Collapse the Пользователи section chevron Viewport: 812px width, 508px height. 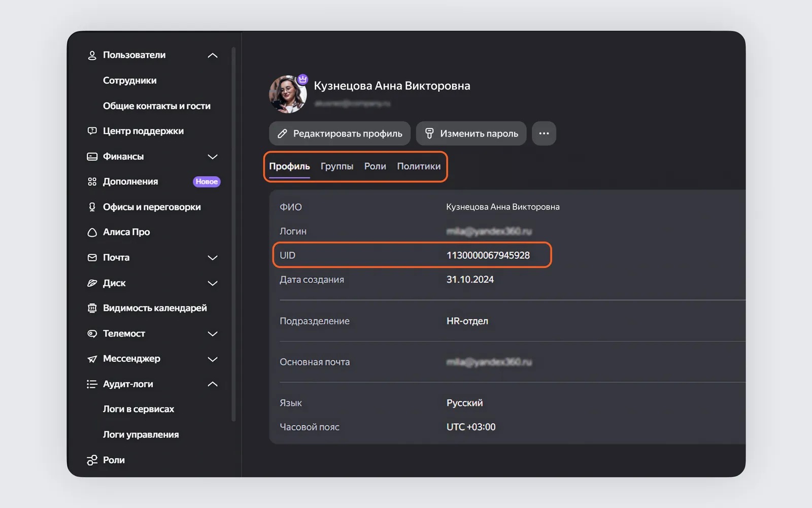click(x=213, y=55)
